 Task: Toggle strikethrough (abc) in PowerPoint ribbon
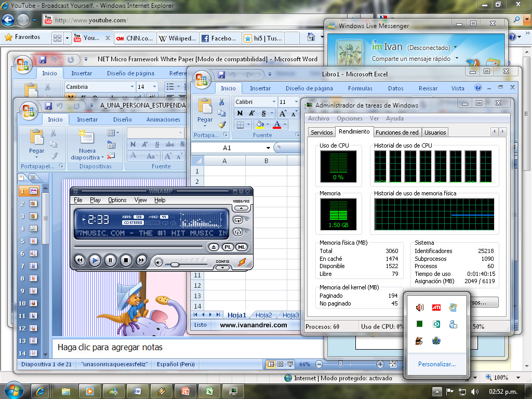coord(170,144)
